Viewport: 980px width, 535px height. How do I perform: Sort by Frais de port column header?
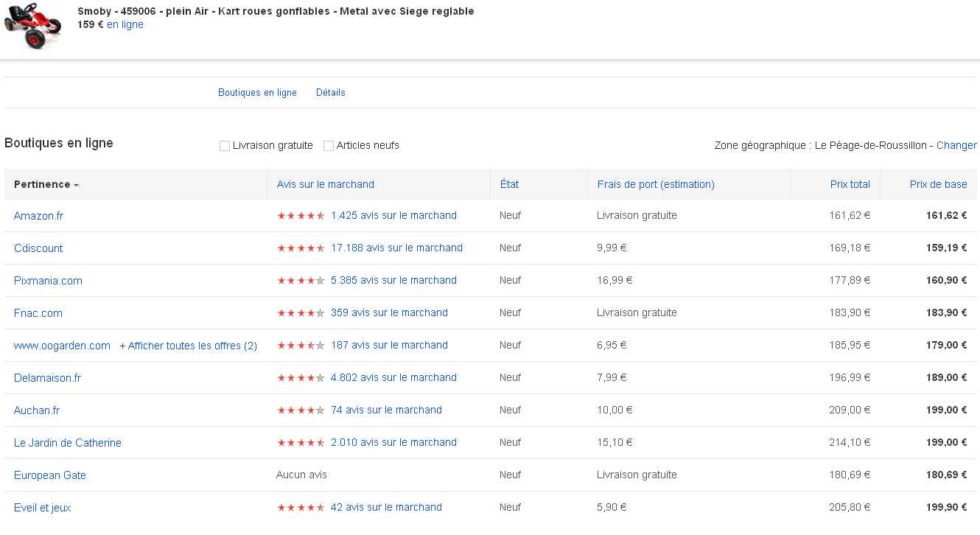655,184
